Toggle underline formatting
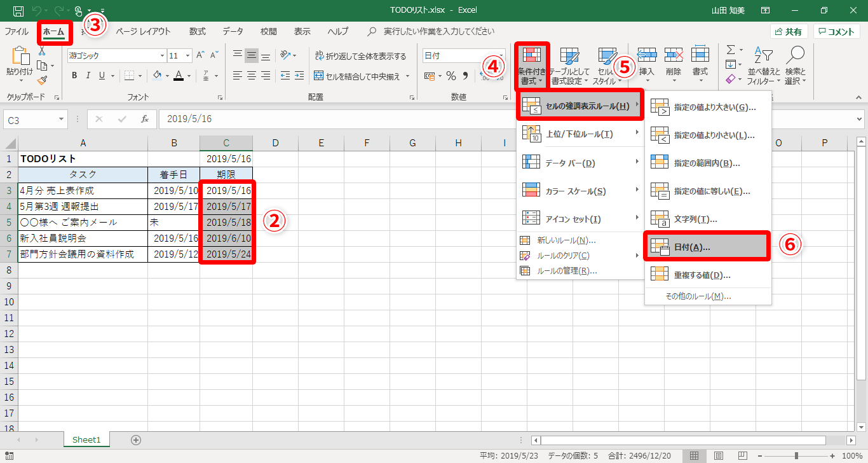The width and height of the screenshot is (868, 463). coord(102,76)
